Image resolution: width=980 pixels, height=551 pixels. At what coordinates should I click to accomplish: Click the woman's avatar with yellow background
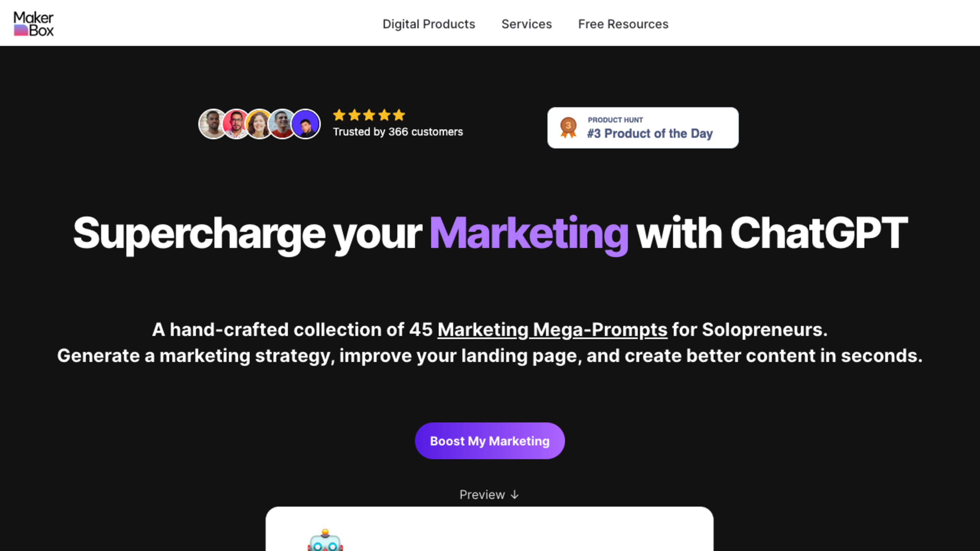(259, 124)
